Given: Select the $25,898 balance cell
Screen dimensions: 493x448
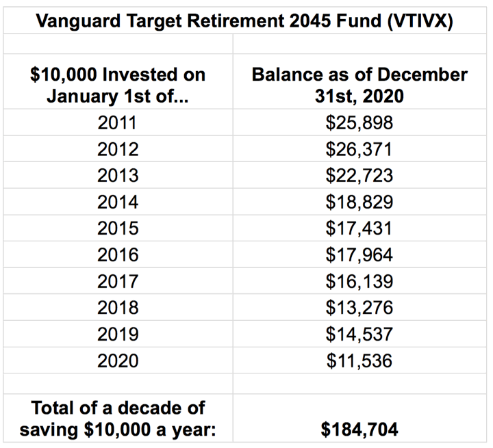Looking at the screenshot, I should [x=359, y=123].
